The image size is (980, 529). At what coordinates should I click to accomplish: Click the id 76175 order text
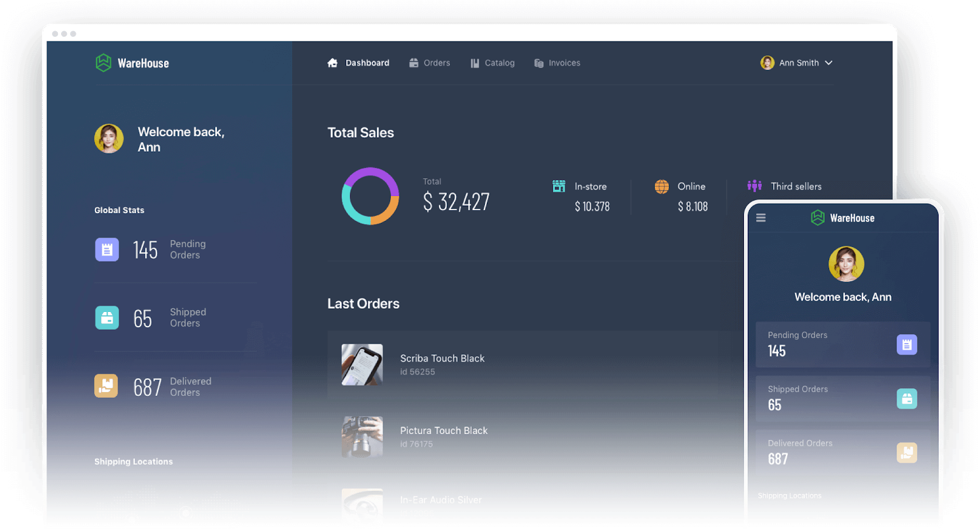click(416, 444)
